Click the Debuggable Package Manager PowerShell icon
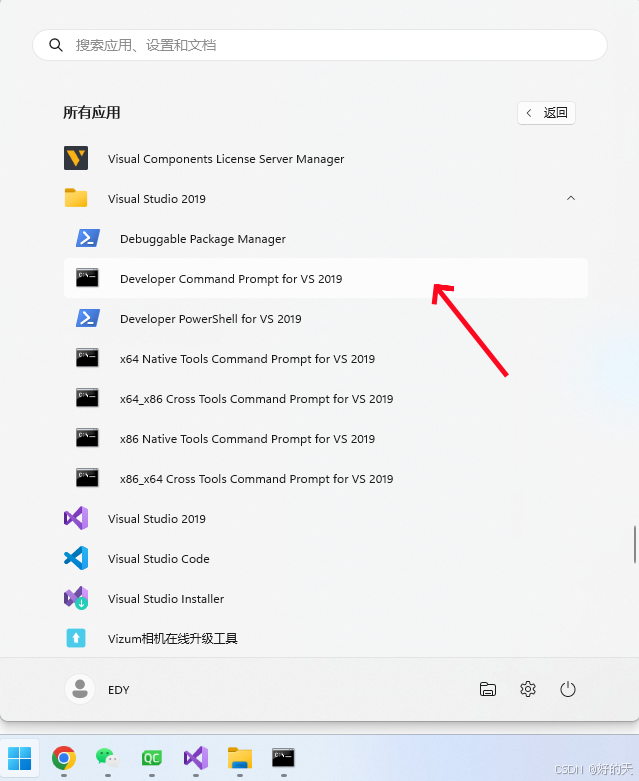Image resolution: width=639 pixels, height=781 pixels. (x=88, y=238)
